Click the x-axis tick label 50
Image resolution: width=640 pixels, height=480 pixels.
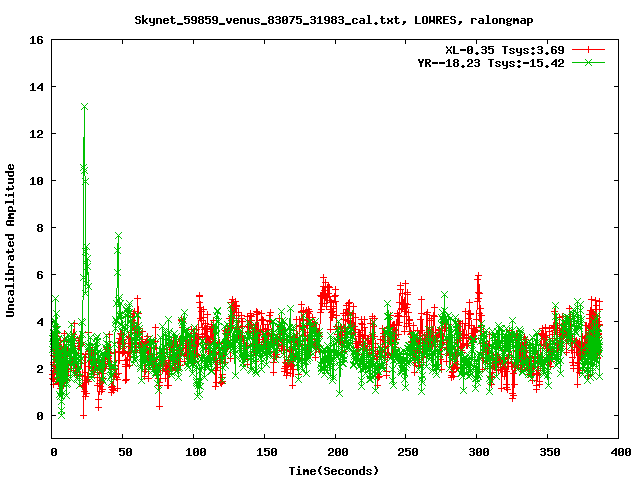click(x=125, y=452)
